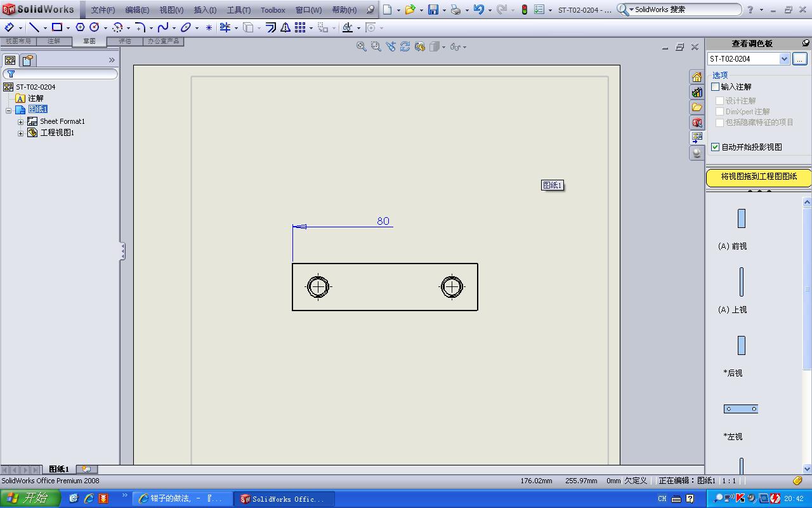Click the Save icon

pos(433,10)
